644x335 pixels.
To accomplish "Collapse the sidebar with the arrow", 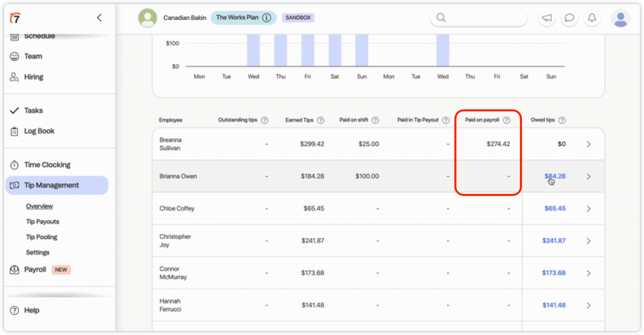I will (99, 18).
